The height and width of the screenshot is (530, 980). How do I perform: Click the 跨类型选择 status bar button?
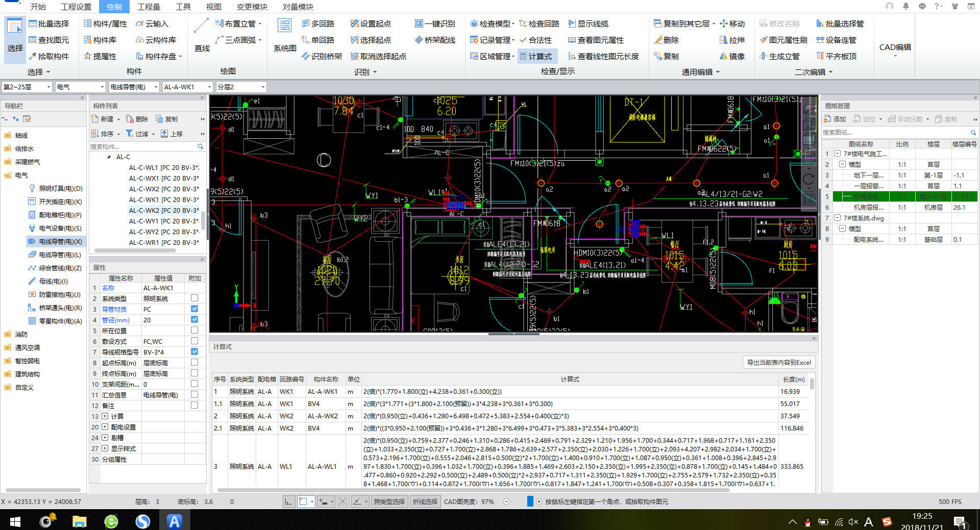[389, 502]
